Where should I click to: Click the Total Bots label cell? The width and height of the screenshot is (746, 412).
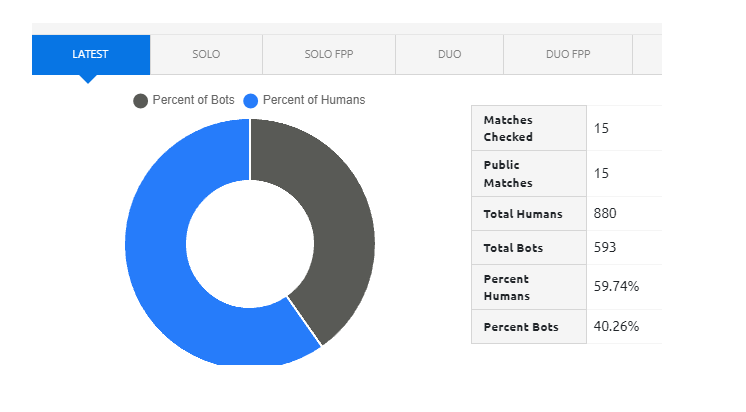click(514, 247)
